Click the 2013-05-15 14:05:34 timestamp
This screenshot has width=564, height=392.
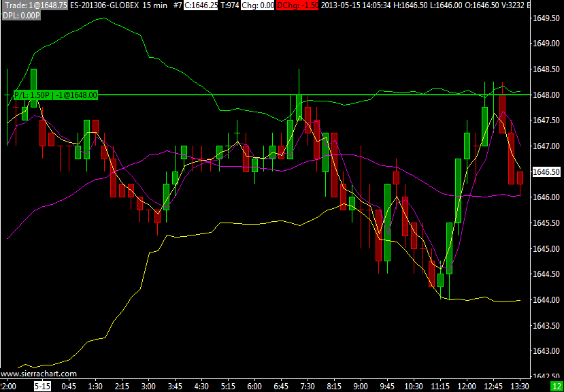click(x=354, y=5)
